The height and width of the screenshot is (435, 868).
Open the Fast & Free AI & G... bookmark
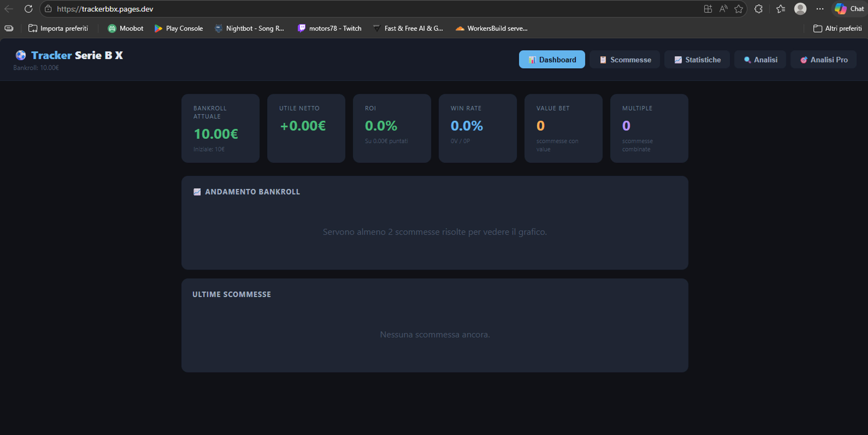[x=408, y=28]
